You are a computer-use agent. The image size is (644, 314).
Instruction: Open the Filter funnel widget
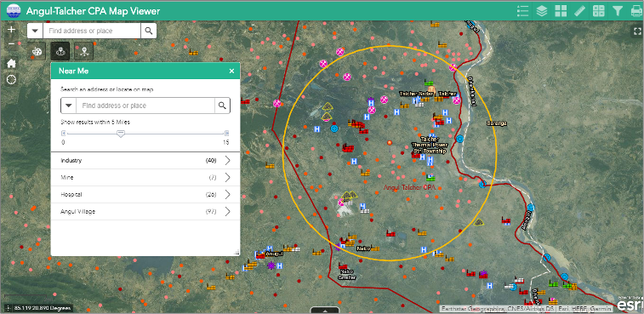(x=618, y=11)
